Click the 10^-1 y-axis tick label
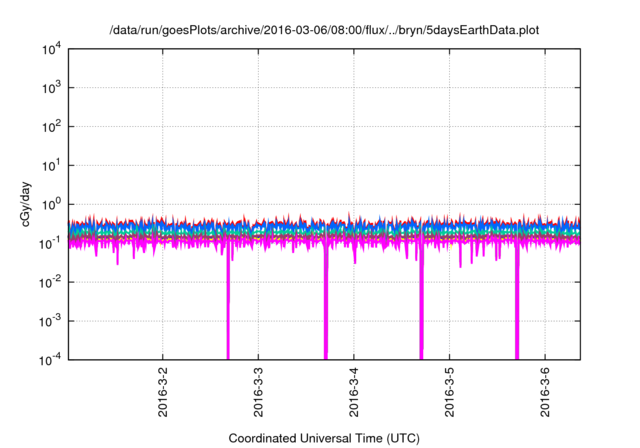Screen dimensions: 640x448 pos(51,243)
